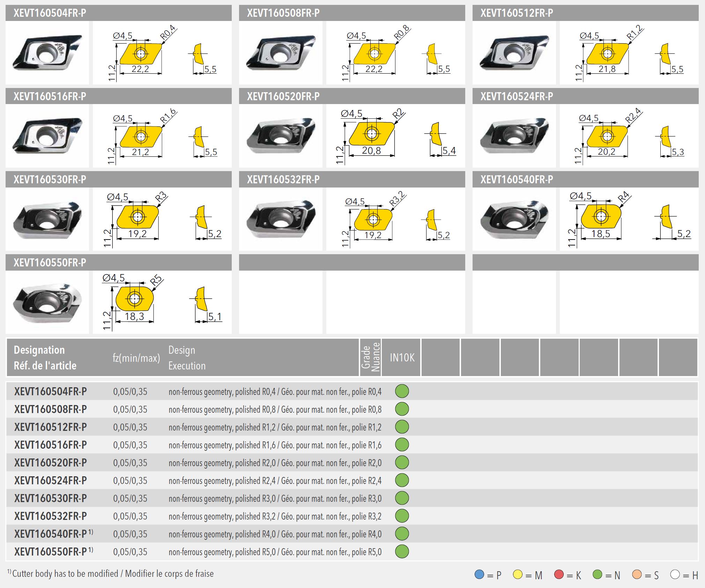Click the blue P material legend circle
Screen dimensions: 705x588
click(x=479, y=574)
